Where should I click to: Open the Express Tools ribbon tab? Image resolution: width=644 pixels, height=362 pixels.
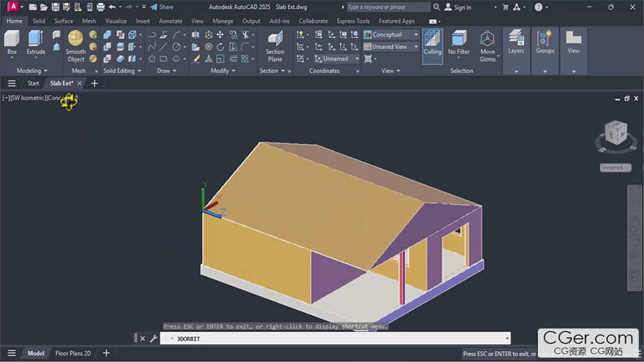(x=353, y=21)
